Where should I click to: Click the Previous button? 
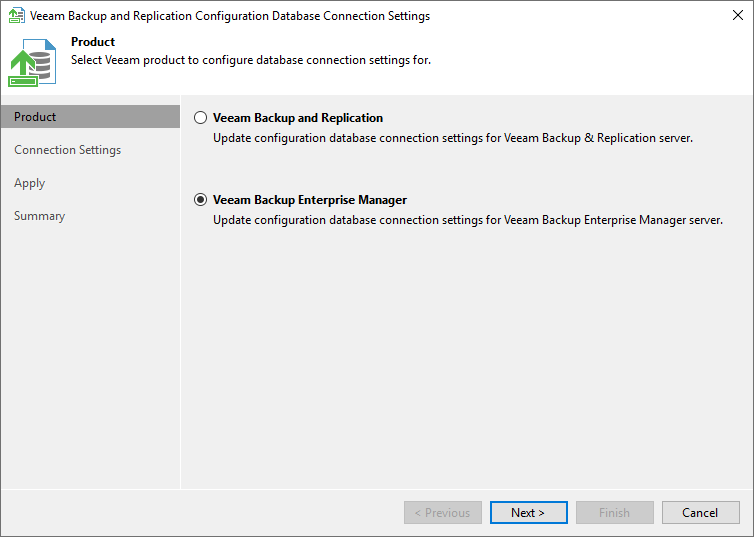click(442, 513)
